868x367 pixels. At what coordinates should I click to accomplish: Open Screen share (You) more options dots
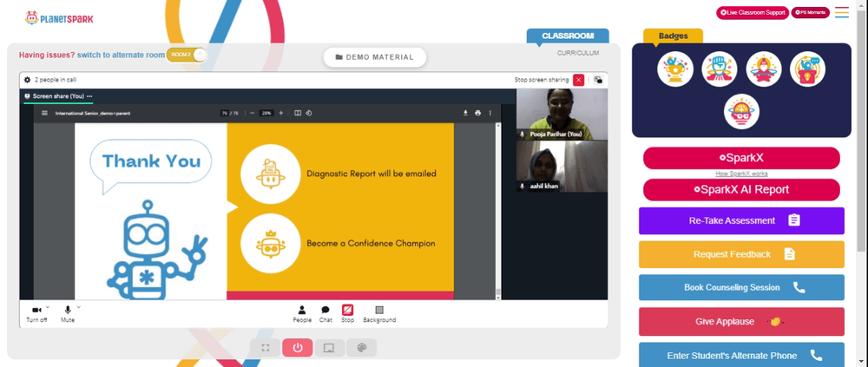pyautogui.click(x=89, y=96)
